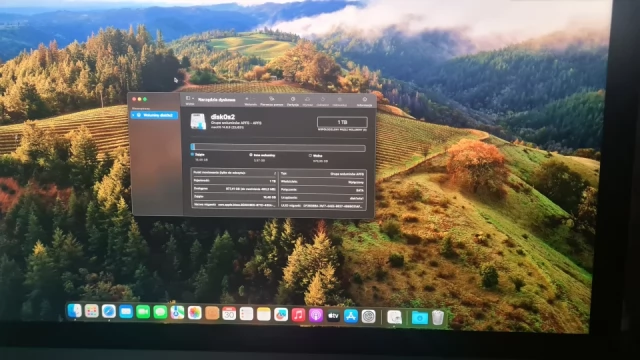Open Calendar from the Dock
Viewport: 640px width, 360px height.
coord(229,314)
